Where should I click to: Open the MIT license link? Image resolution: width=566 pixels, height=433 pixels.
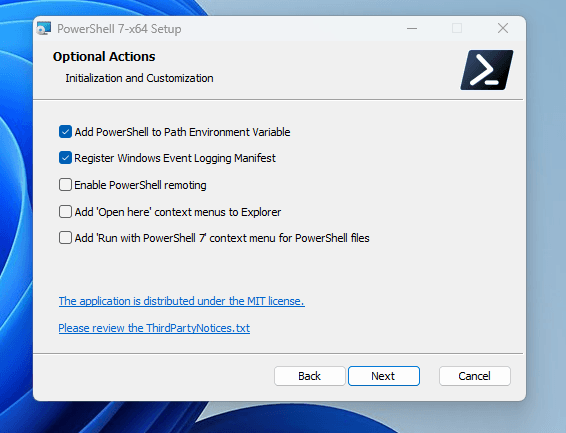click(182, 301)
